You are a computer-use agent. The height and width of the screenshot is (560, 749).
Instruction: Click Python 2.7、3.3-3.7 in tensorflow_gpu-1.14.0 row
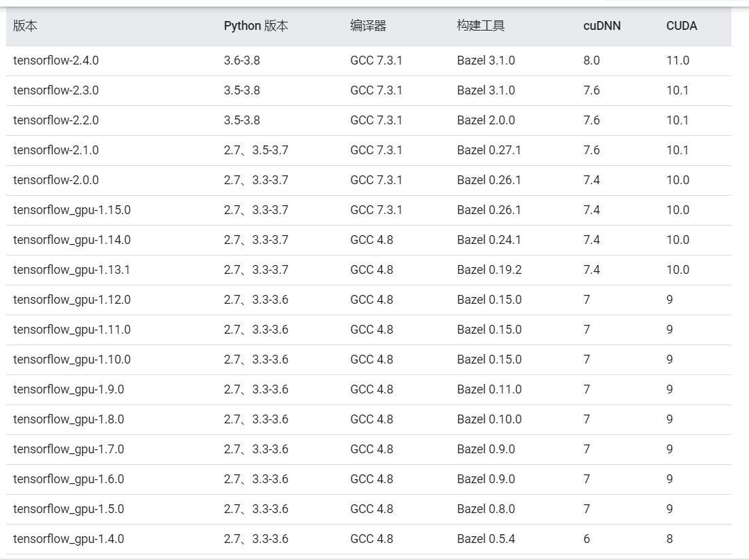click(x=256, y=240)
